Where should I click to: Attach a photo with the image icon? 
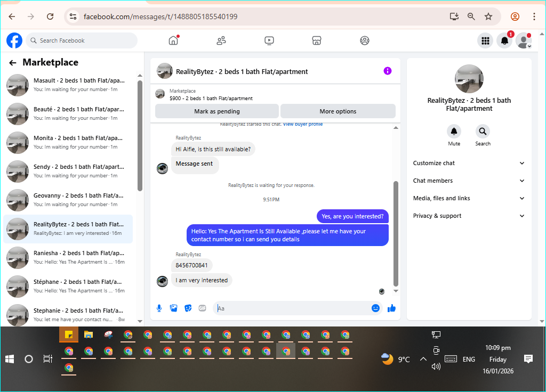coord(173,308)
